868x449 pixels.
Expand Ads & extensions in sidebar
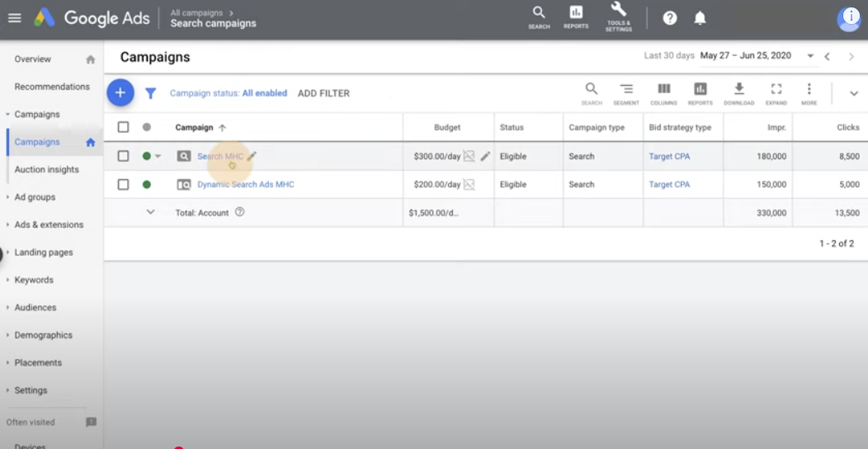[x=7, y=224]
